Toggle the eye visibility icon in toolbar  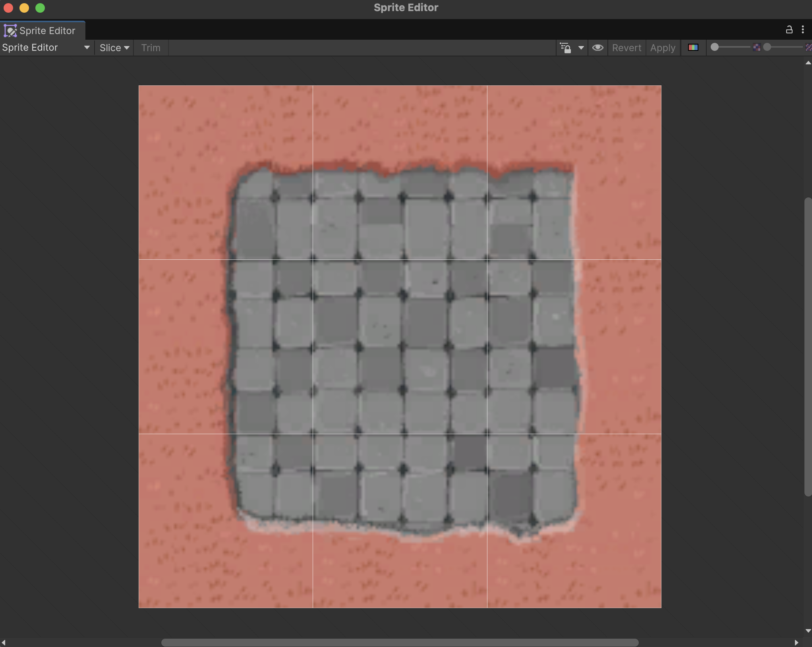[x=598, y=48]
